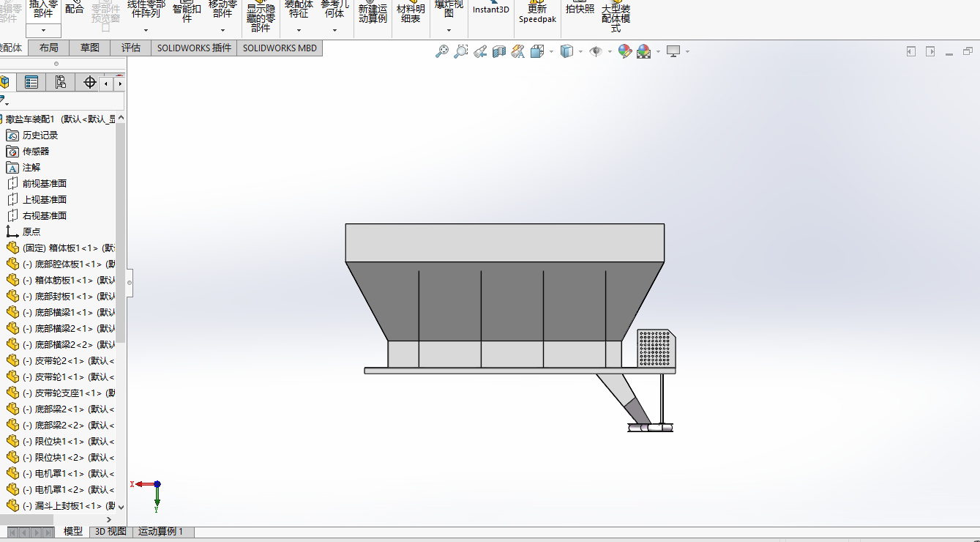Click the manager tabs right-scroll arrow
The image size is (980, 542).
pyautogui.click(x=120, y=83)
